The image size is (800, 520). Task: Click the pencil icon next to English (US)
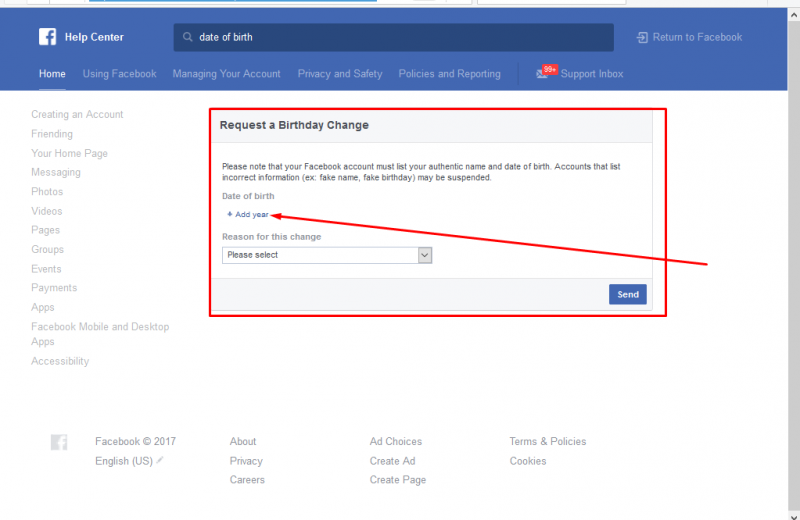pos(160,460)
